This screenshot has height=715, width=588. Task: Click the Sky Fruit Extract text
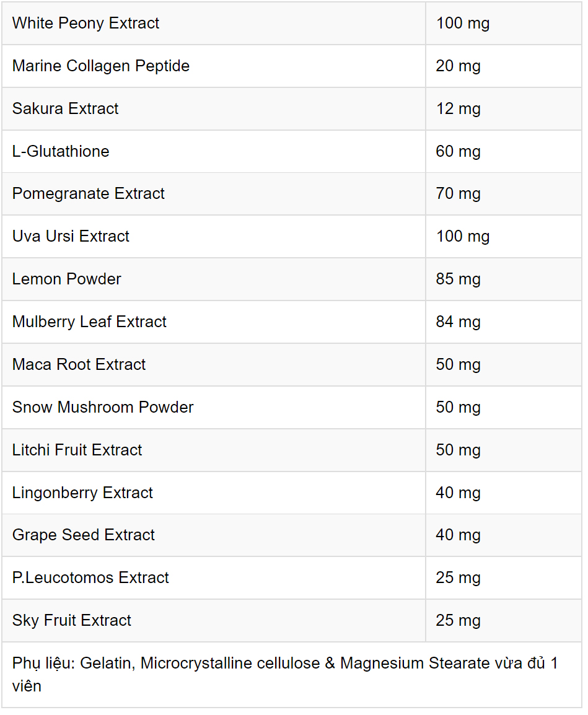click(72, 621)
